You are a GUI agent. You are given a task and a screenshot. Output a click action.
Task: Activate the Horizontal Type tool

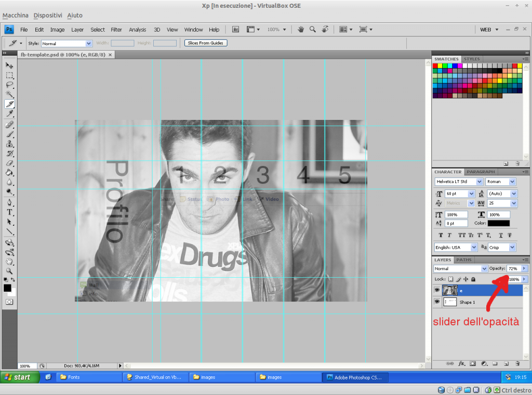tap(9, 212)
